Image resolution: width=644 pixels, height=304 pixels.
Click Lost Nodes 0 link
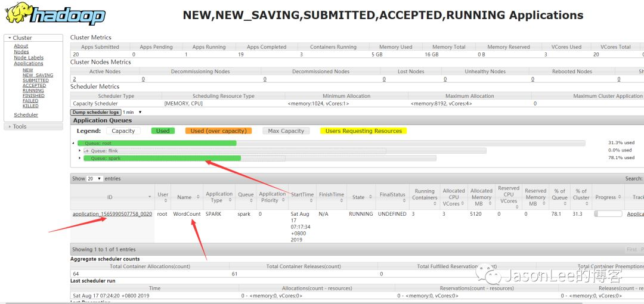pos(384,79)
